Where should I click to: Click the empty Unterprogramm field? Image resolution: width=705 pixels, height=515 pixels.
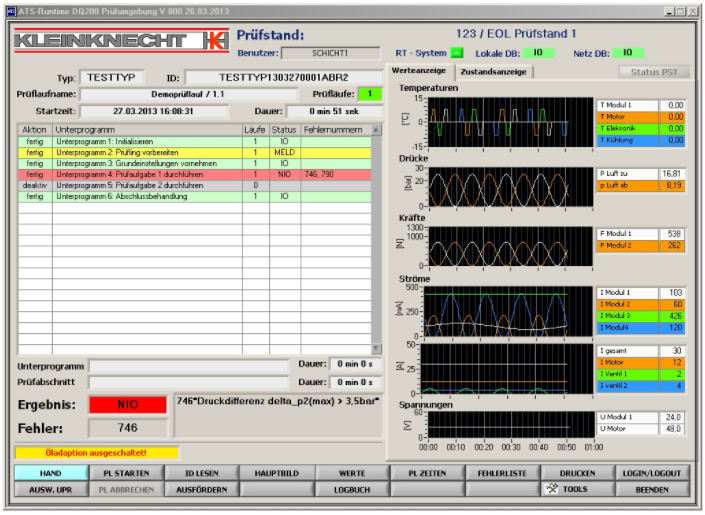click(189, 366)
